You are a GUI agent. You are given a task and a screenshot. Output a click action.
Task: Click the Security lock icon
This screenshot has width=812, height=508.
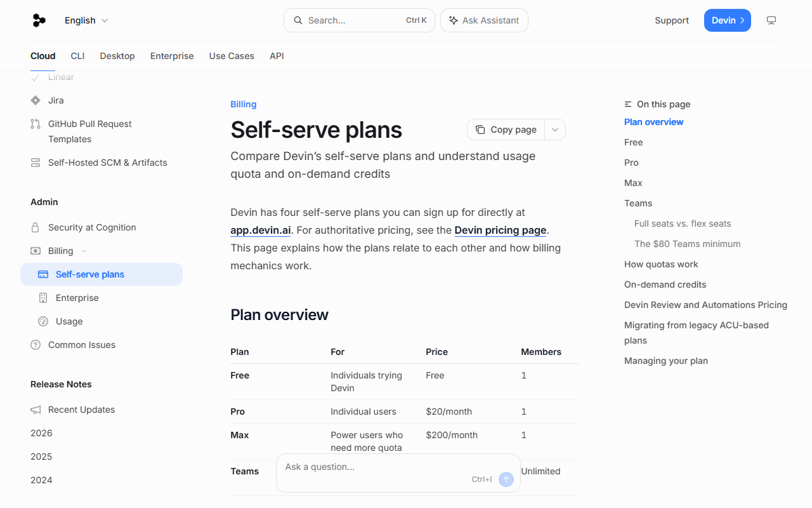36,227
